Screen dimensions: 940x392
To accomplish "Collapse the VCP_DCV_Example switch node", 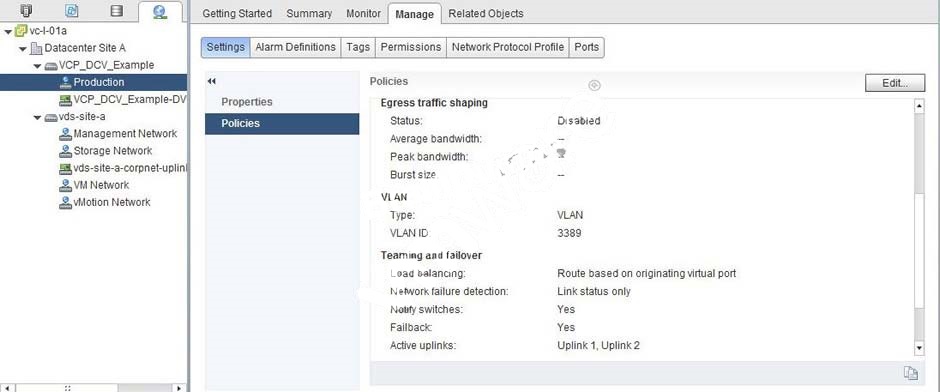I will (x=38, y=66).
